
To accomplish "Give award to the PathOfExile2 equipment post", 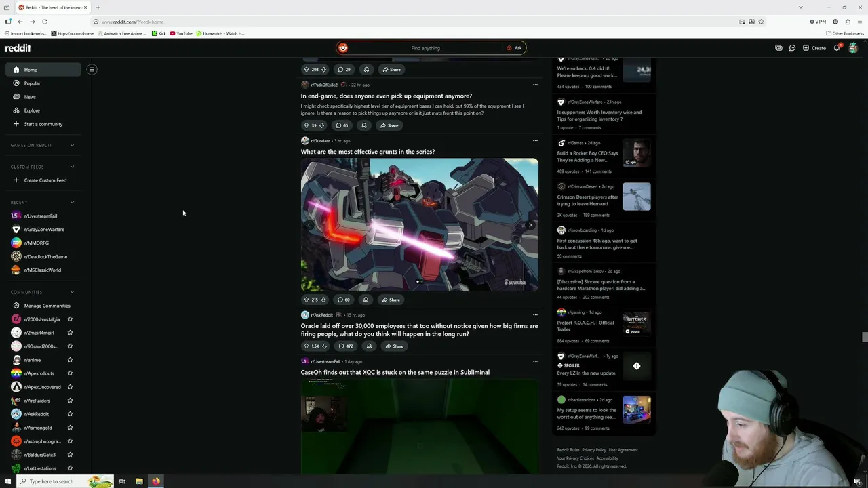I will [364, 125].
